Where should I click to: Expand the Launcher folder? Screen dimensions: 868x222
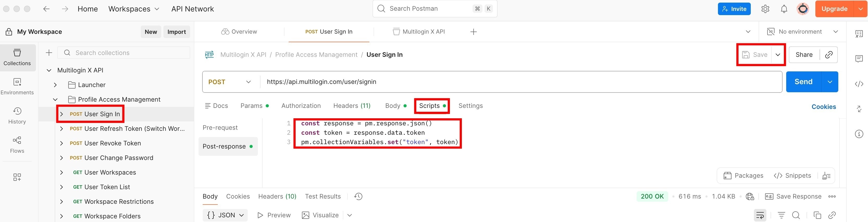pyautogui.click(x=55, y=85)
